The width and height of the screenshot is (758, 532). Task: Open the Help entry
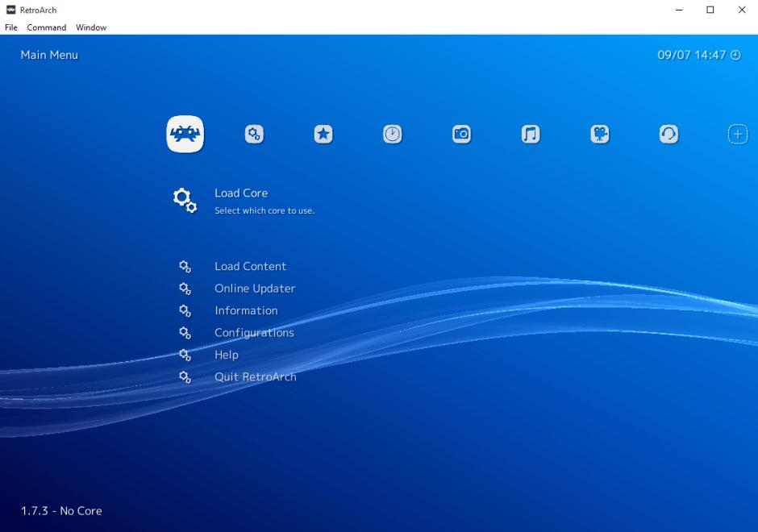227,355
